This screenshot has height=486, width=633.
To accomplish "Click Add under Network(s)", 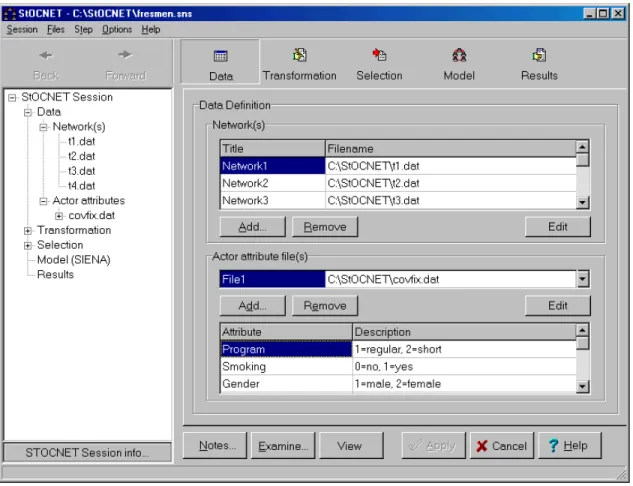I will pyautogui.click(x=253, y=227).
